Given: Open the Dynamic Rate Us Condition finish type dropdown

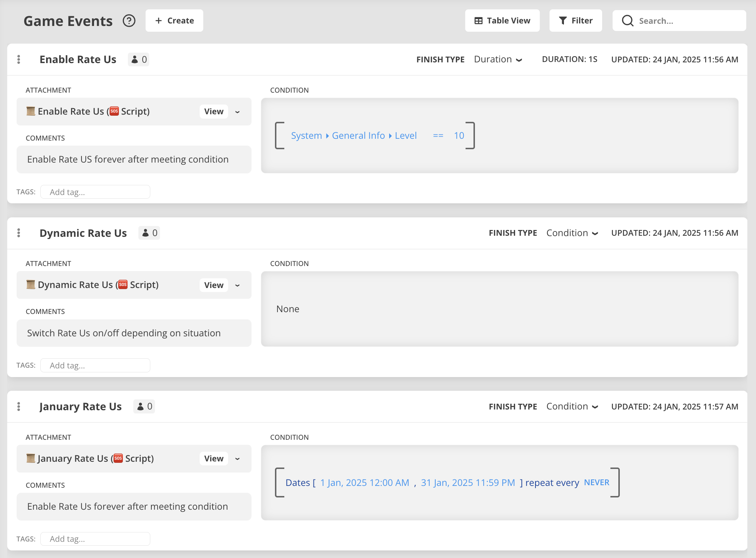Looking at the screenshot, I should pyautogui.click(x=572, y=233).
